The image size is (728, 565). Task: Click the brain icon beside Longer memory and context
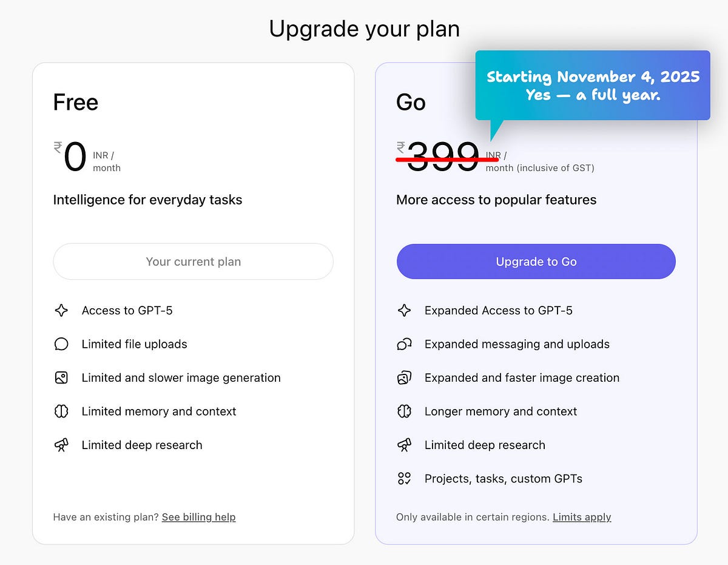tap(404, 411)
